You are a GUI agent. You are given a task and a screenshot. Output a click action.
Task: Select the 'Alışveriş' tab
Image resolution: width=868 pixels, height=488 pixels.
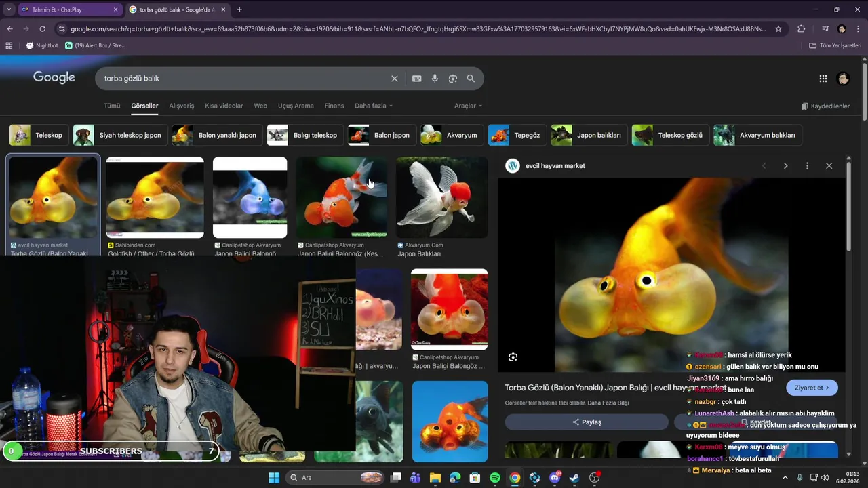coord(182,106)
